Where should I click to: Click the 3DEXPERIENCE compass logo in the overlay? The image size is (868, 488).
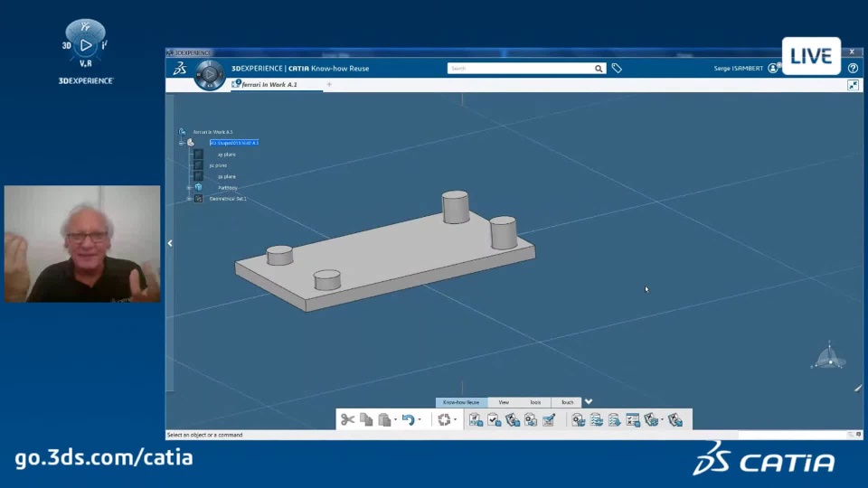[85, 52]
